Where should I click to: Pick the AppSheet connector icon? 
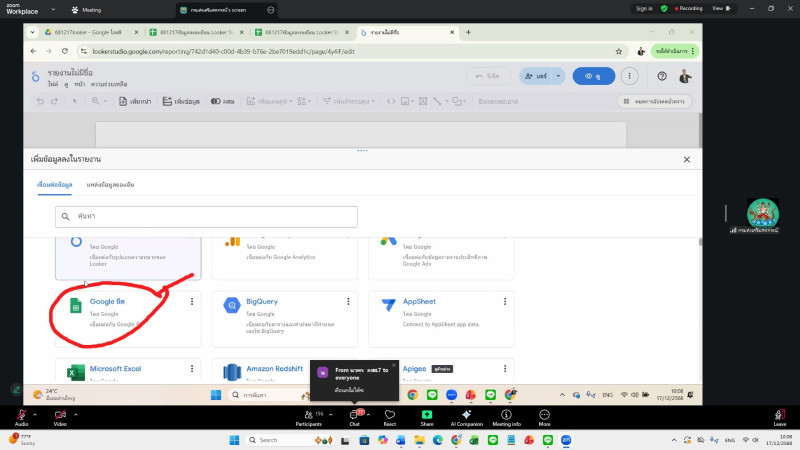point(387,305)
